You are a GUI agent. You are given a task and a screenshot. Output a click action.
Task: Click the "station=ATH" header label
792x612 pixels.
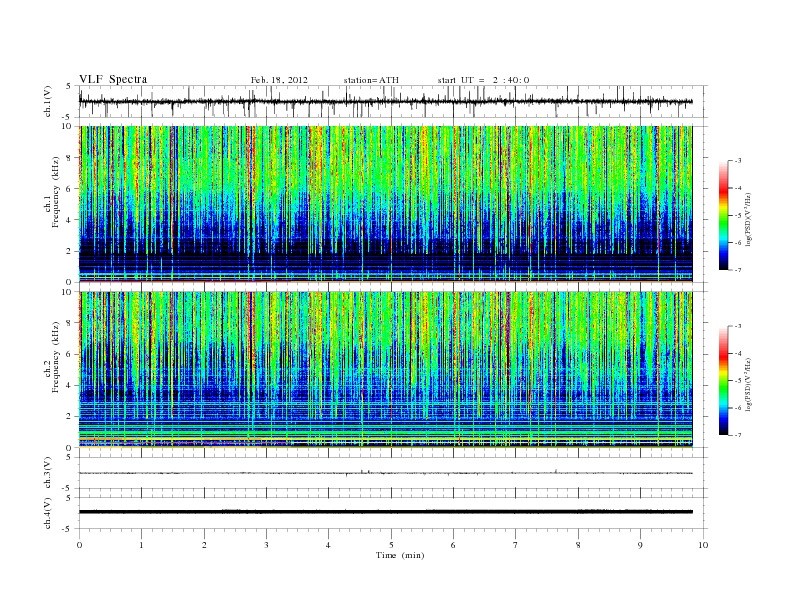coord(371,80)
